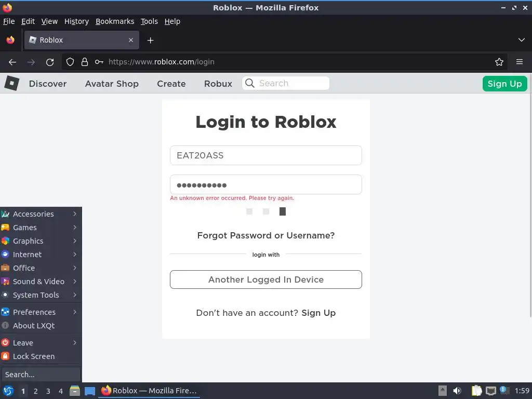Viewport: 532px width, 399px height.
Task: Click the padlock site security icon
Action: pyautogui.click(x=85, y=62)
